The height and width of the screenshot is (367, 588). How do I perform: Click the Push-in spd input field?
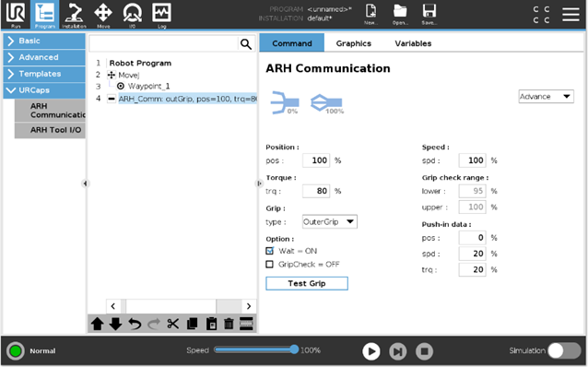[x=472, y=254]
